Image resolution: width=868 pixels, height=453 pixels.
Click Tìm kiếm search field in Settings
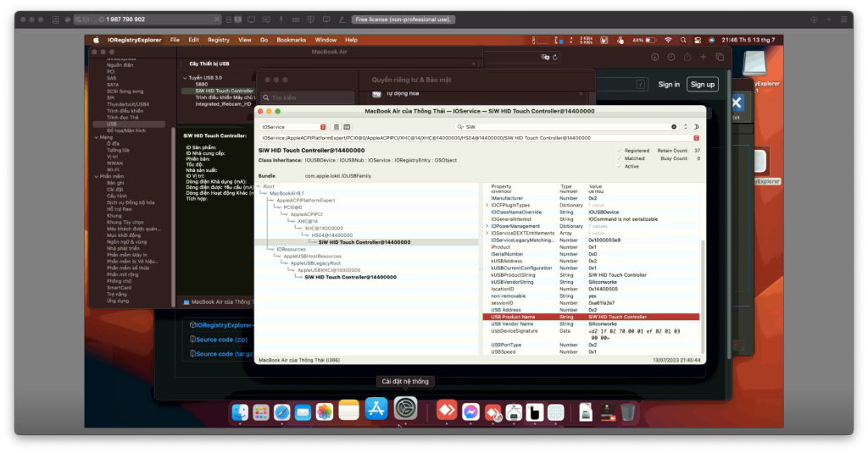click(x=309, y=98)
